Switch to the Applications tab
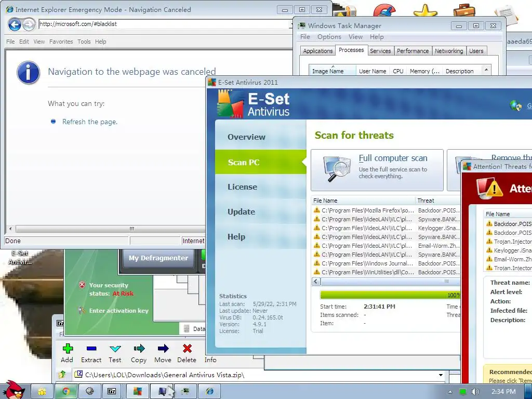This screenshot has height=399, width=532. [x=317, y=51]
